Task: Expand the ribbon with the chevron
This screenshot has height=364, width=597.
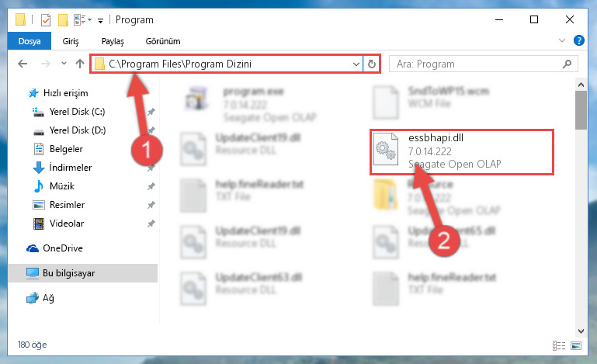Action: point(561,40)
